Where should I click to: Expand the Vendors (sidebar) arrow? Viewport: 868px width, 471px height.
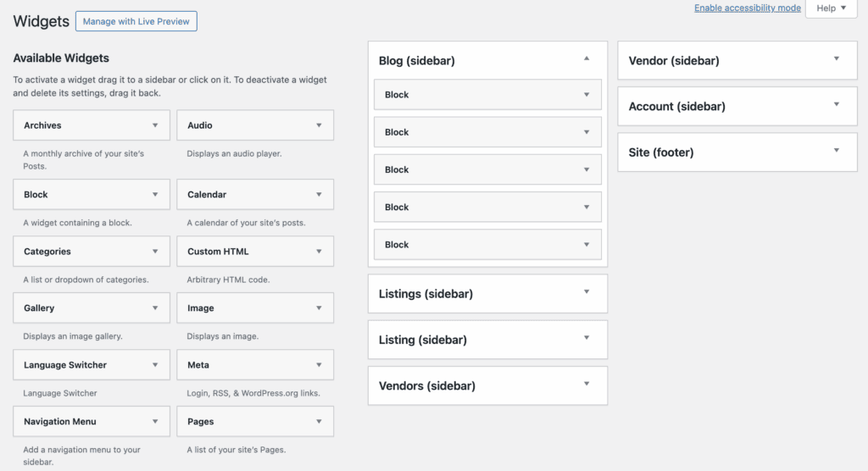coord(587,384)
